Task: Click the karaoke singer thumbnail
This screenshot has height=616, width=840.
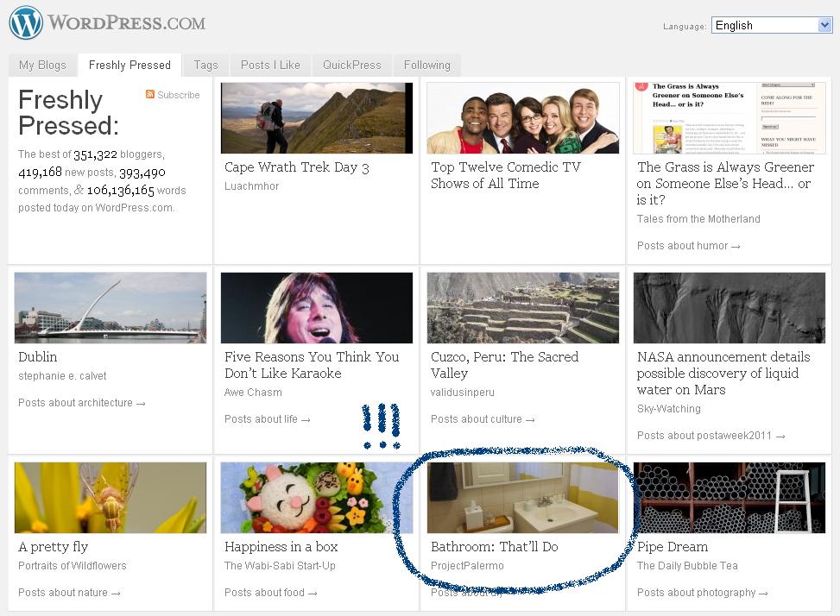Action: point(316,308)
